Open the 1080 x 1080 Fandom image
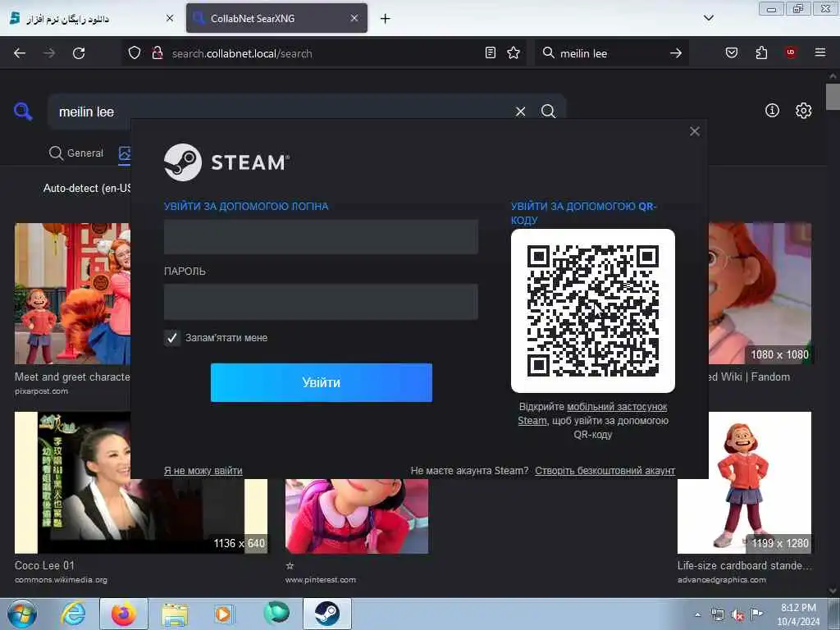 point(760,294)
